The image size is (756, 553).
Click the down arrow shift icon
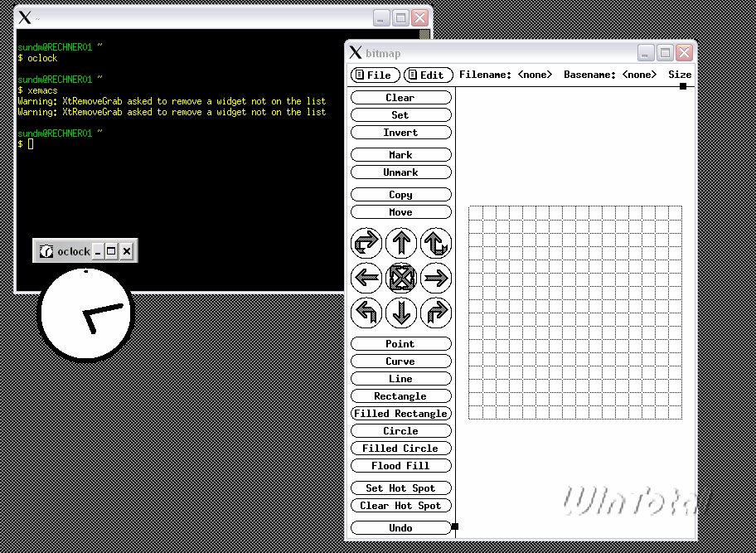pos(401,313)
